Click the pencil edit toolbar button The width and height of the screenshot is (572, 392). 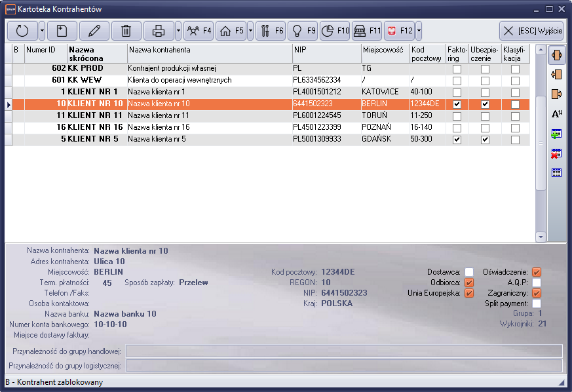[94, 31]
